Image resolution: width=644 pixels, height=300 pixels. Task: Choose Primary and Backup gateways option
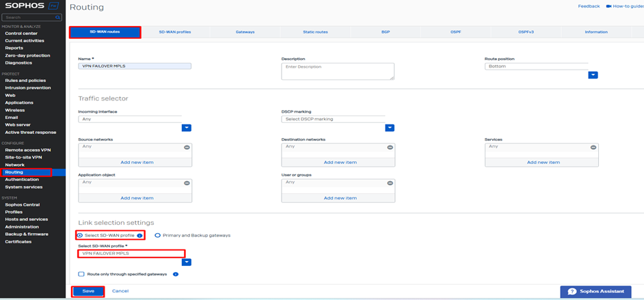pyautogui.click(x=157, y=235)
